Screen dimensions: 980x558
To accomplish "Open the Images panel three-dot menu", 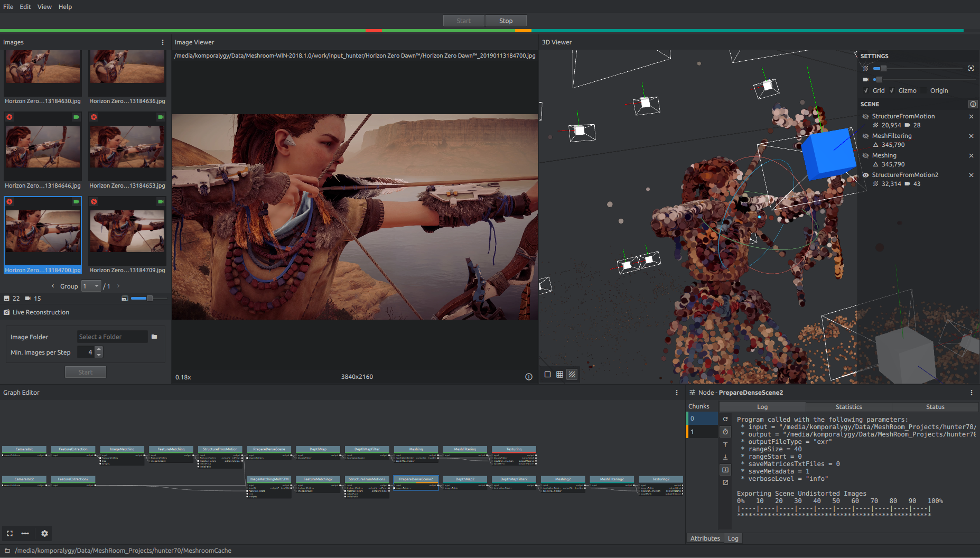I will click(162, 42).
